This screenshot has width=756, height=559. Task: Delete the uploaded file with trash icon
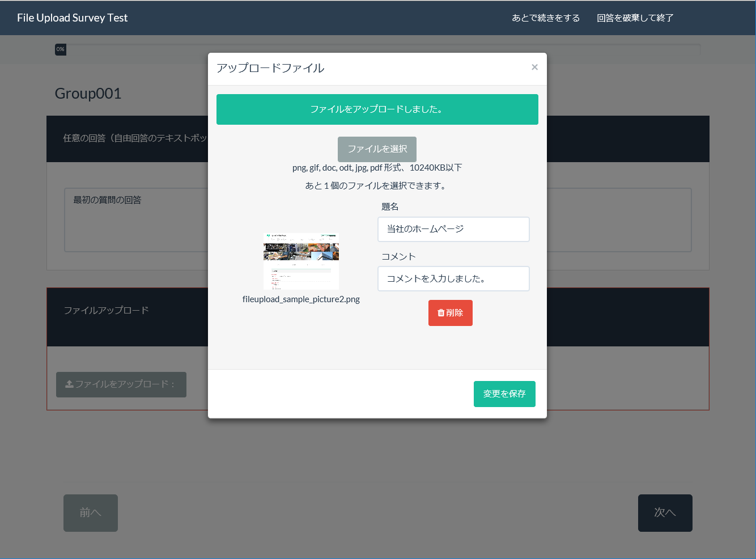pos(450,313)
